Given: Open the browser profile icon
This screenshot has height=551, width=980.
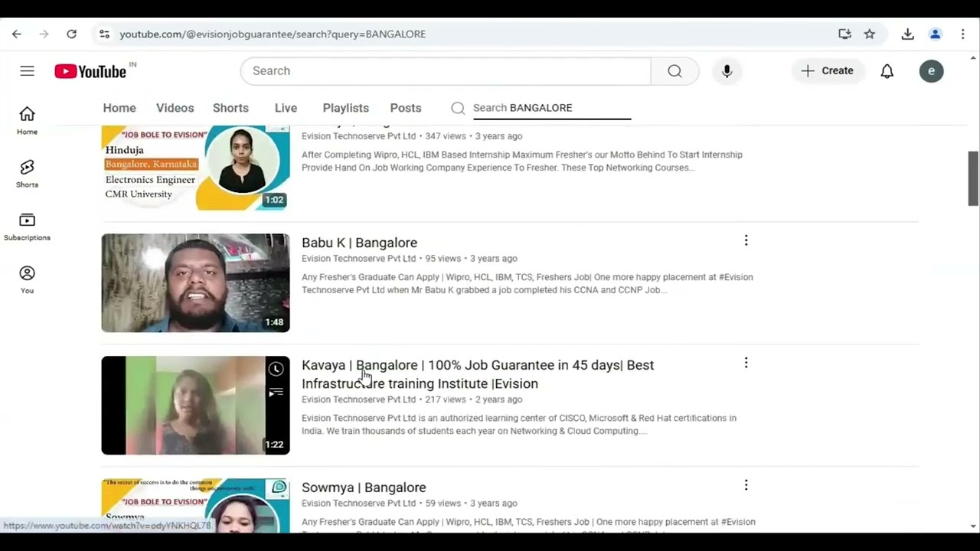Looking at the screenshot, I should [935, 34].
